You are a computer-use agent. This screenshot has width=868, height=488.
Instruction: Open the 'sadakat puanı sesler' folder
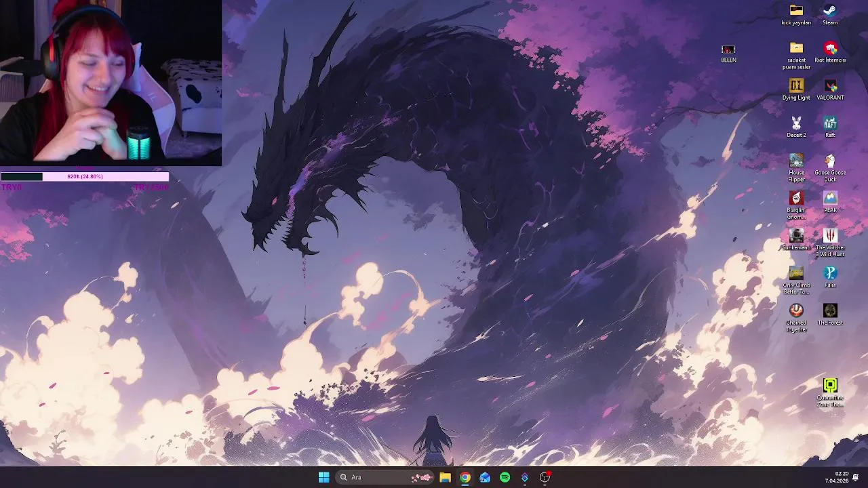point(796,56)
